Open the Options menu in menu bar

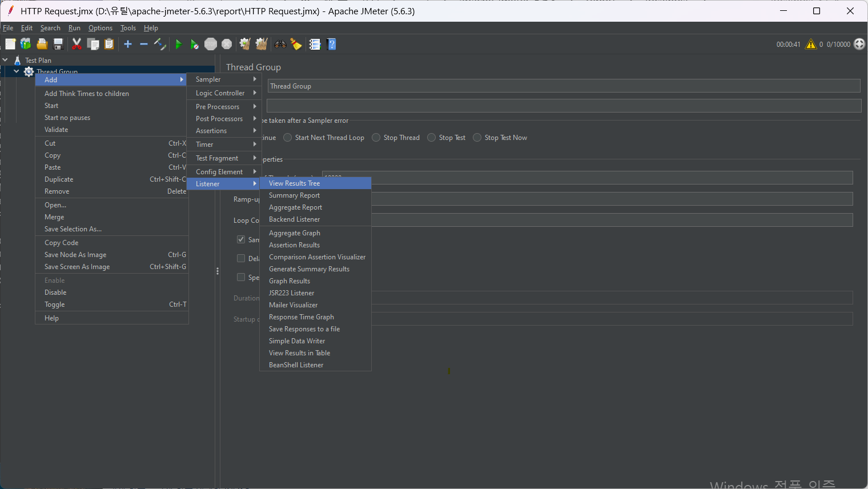click(101, 28)
